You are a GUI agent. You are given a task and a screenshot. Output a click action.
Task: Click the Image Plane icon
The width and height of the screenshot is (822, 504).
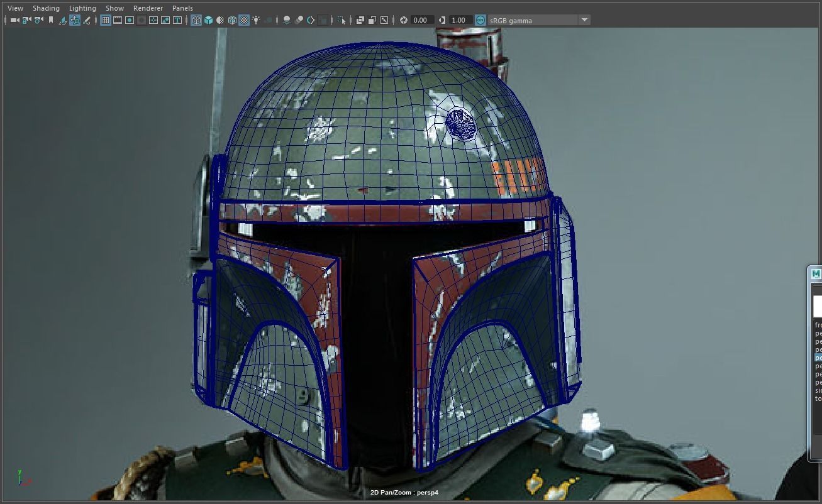(63, 20)
